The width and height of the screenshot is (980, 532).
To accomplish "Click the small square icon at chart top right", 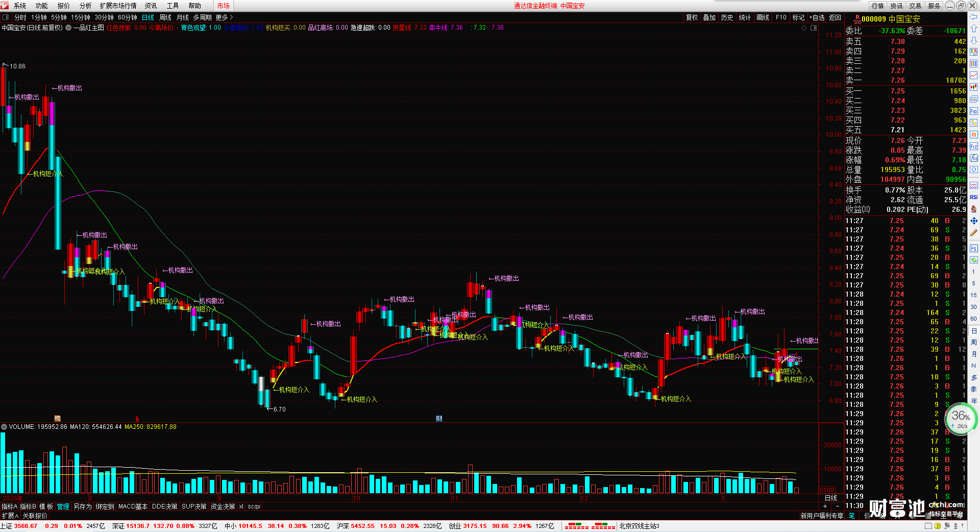I will 814,28.
